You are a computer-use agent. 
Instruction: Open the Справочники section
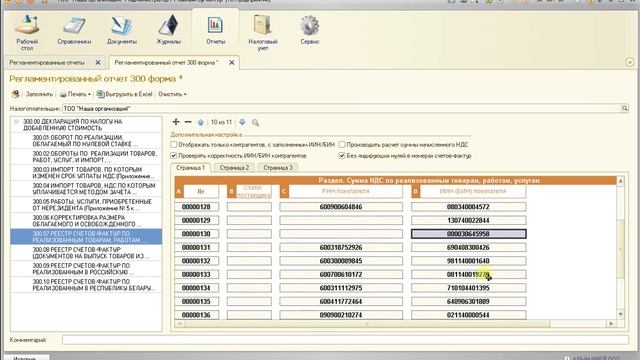[74, 30]
